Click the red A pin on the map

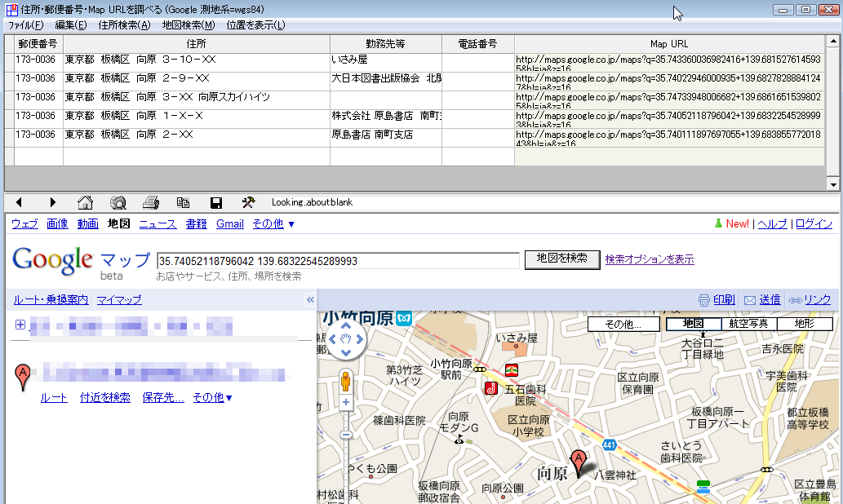(x=578, y=464)
